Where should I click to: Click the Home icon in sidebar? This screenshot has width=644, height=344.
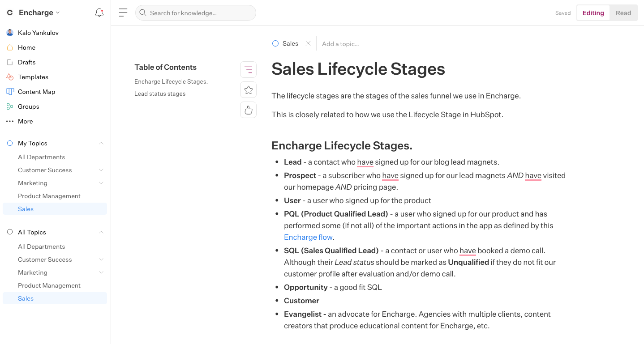10,47
